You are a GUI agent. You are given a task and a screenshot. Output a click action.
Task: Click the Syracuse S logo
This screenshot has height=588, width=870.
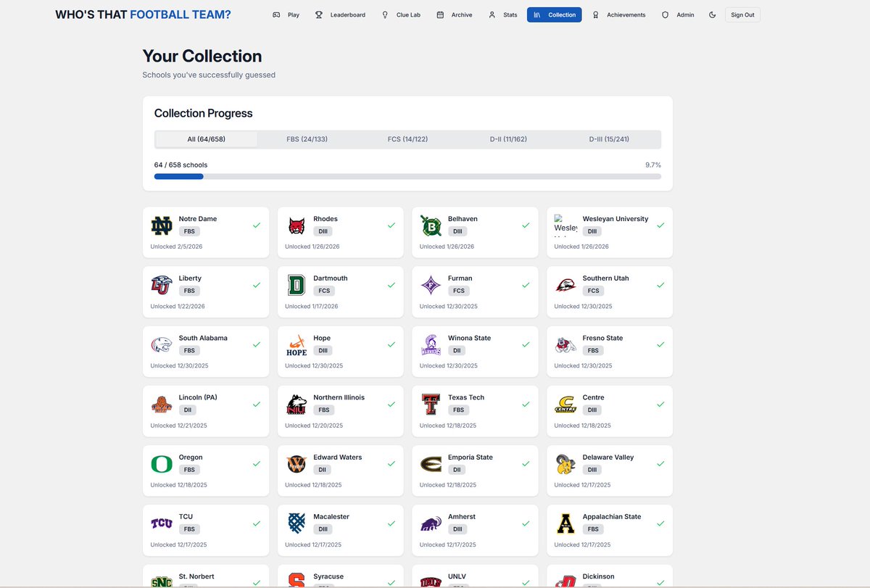(x=296, y=581)
